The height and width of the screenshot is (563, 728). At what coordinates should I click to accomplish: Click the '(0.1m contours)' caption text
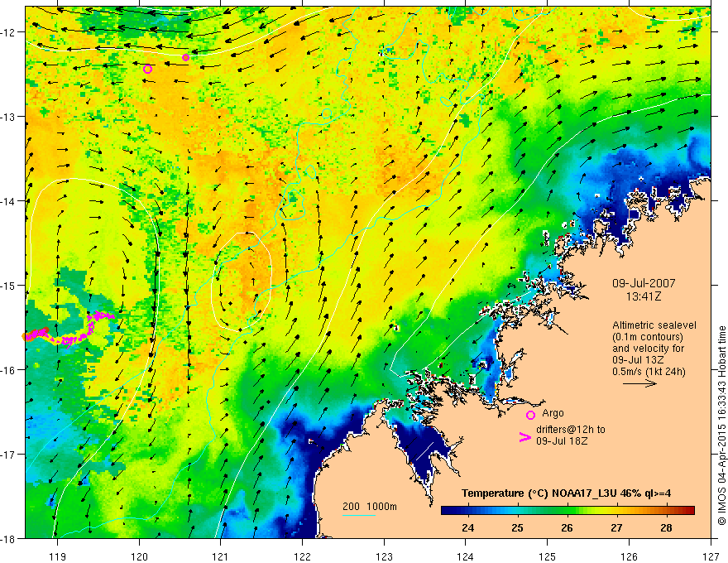[648, 337]
